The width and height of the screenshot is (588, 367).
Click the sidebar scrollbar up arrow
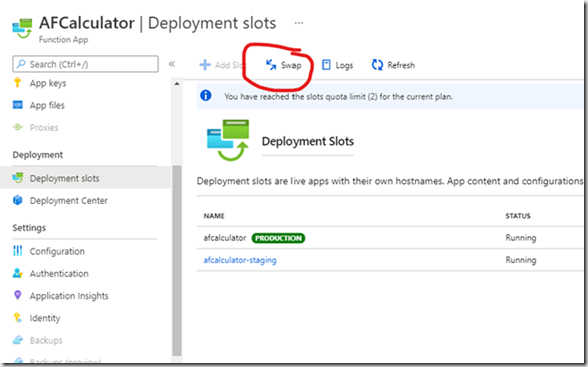click(177, 84)
